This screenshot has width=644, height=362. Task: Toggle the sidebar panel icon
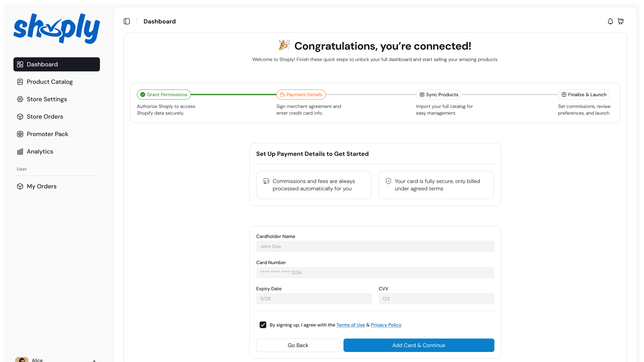coord(127,21)
